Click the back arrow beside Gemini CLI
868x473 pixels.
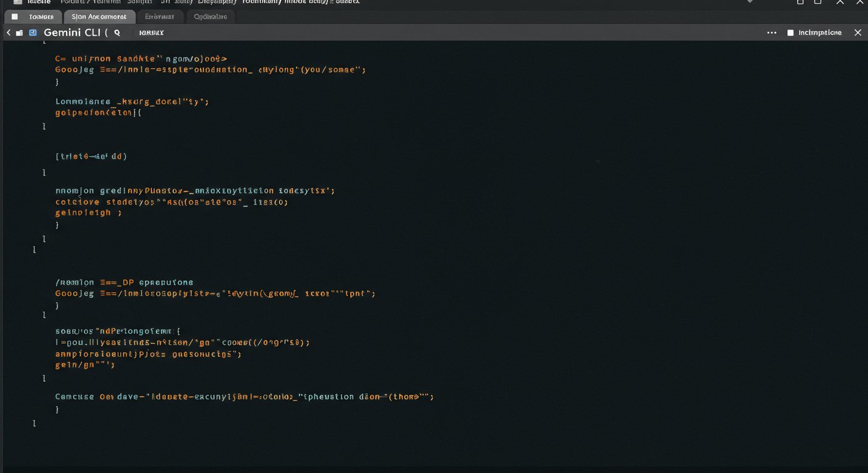tap(8, 32)
